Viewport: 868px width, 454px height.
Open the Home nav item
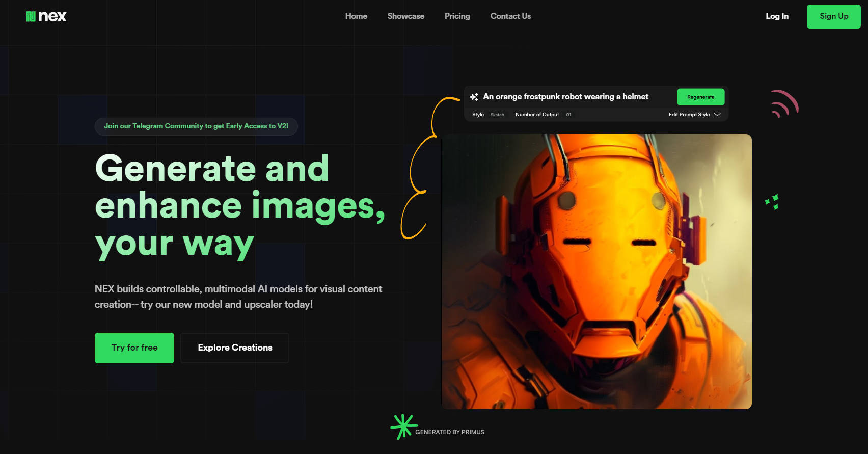point(356,16)
